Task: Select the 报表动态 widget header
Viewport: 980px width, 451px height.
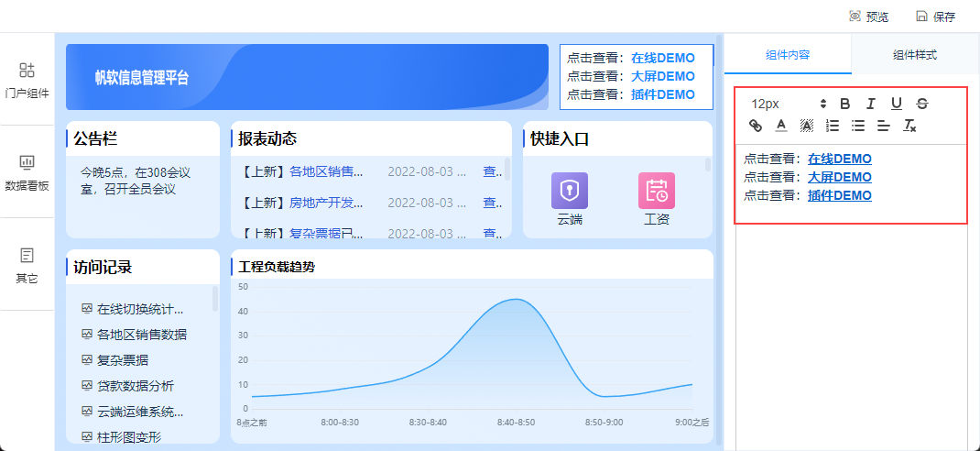Action: 371,138
